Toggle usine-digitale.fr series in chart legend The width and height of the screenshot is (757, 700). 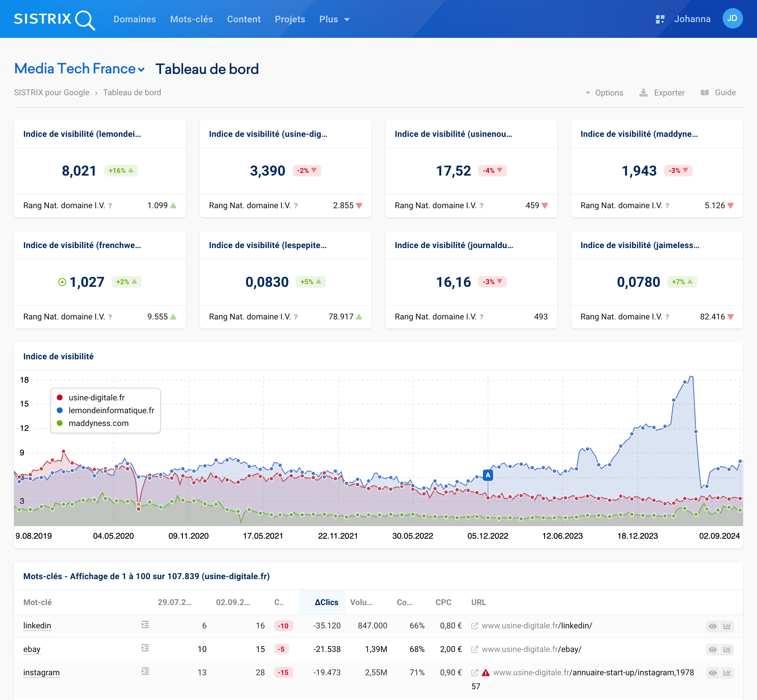coord(91,398)
